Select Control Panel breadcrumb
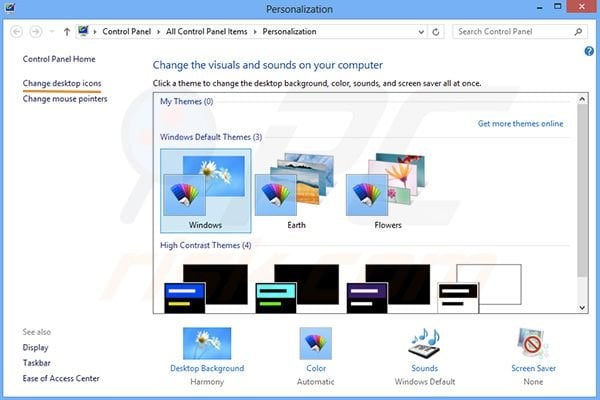 point(126,31)
